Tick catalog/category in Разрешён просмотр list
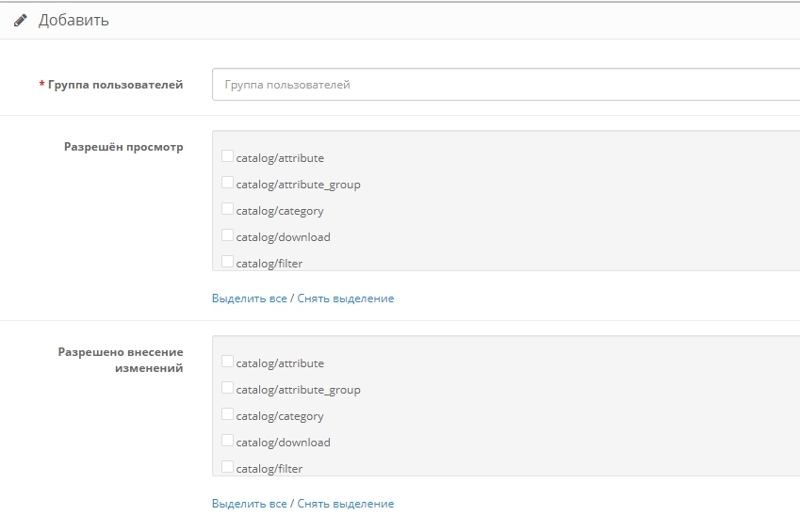 coord(227,209)
